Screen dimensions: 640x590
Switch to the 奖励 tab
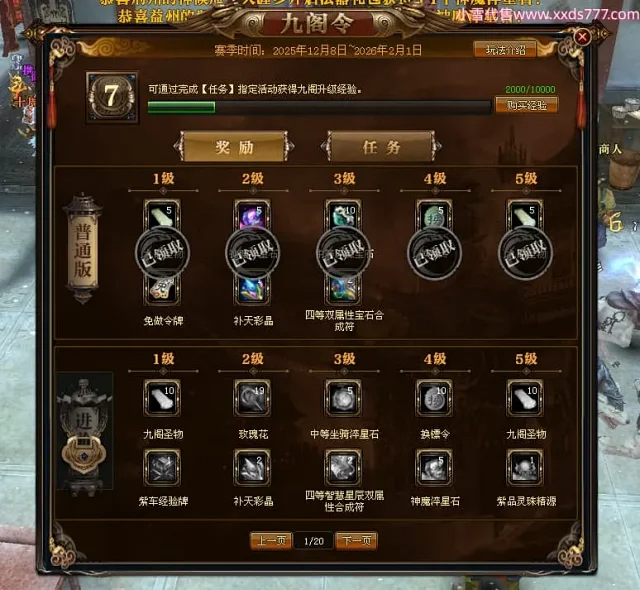[x=234, y=146]
